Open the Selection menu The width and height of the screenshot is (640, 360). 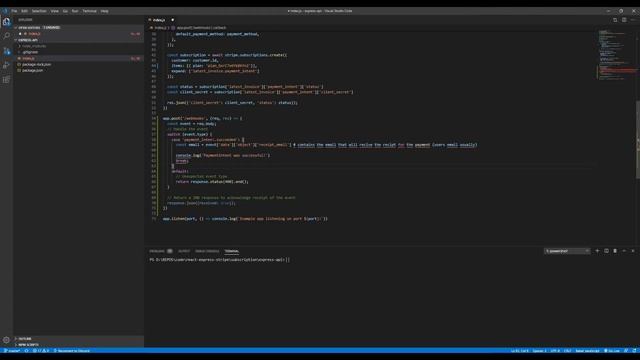(x=39, y=11)
